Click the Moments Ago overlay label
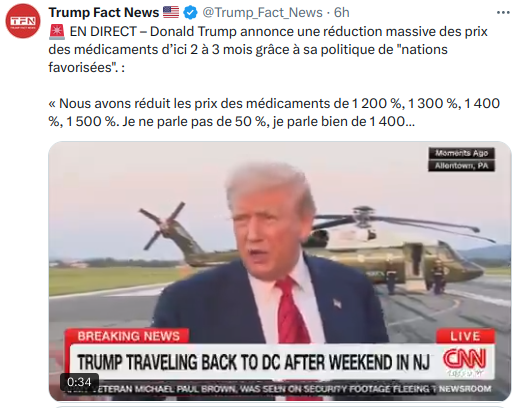The width and height of the screenshot is (519, 408). coord(461,153)
